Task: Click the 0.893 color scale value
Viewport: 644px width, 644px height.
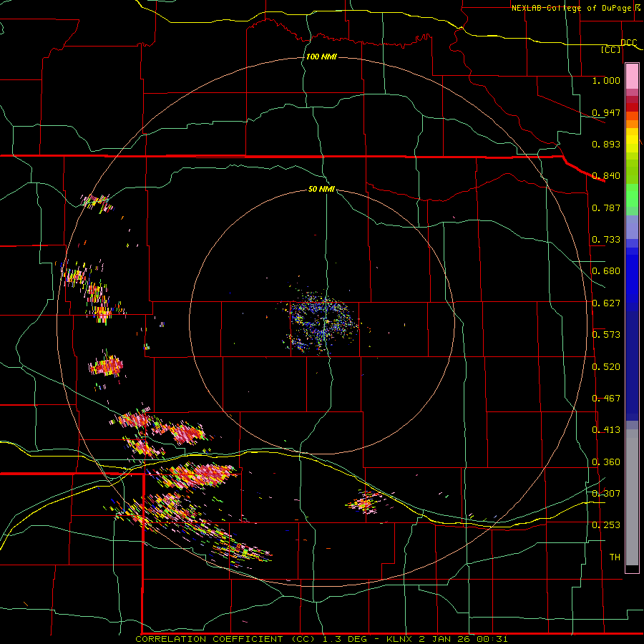Action: tap(606, 144)
